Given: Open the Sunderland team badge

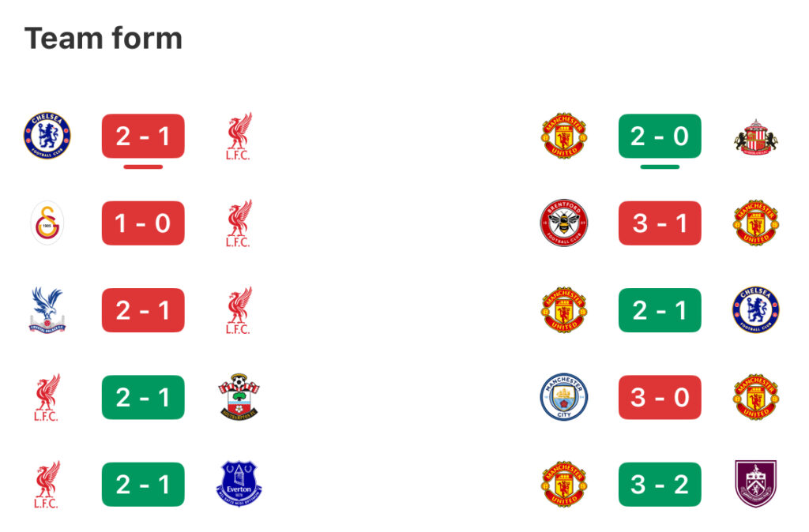Looking at the screenshot, I should point(755,137).
